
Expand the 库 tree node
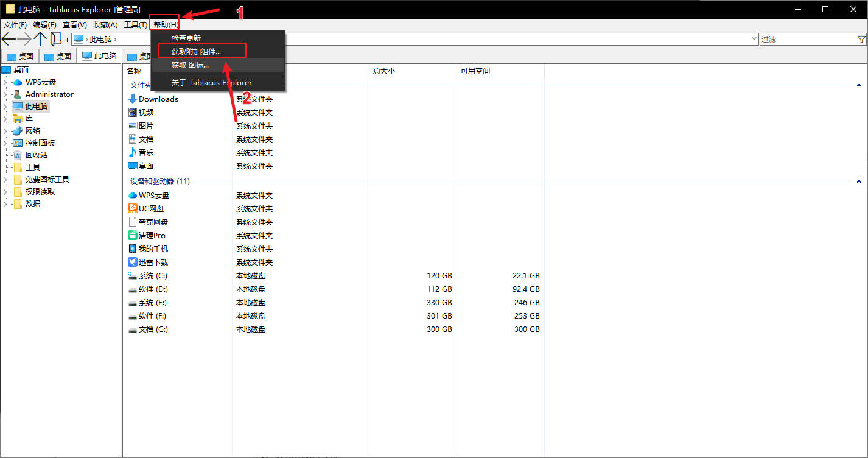click(5, 118)
